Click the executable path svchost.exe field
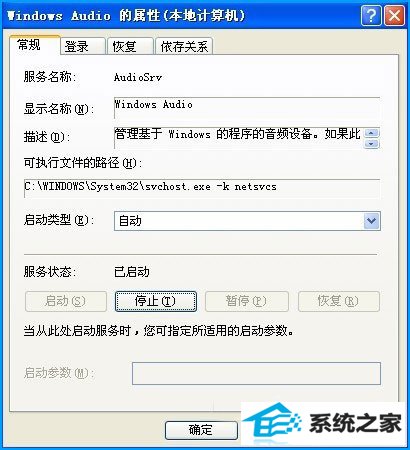The image size is (410, 450). pos(202,188)
